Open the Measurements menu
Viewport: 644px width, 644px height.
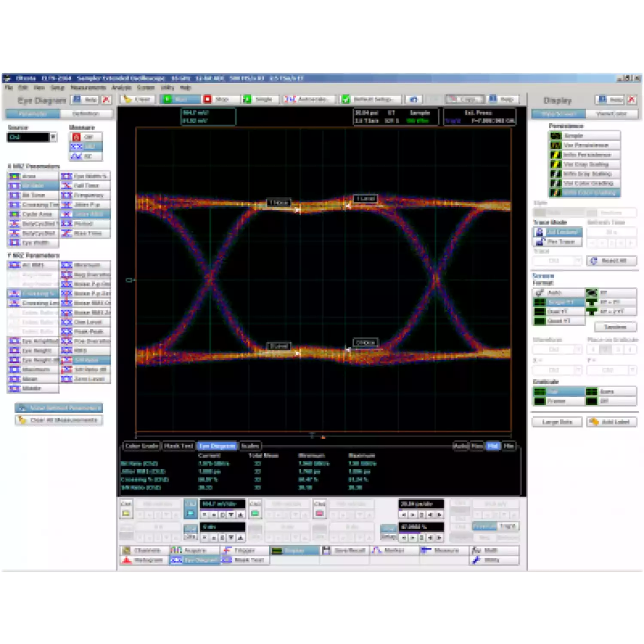[88, 88]
